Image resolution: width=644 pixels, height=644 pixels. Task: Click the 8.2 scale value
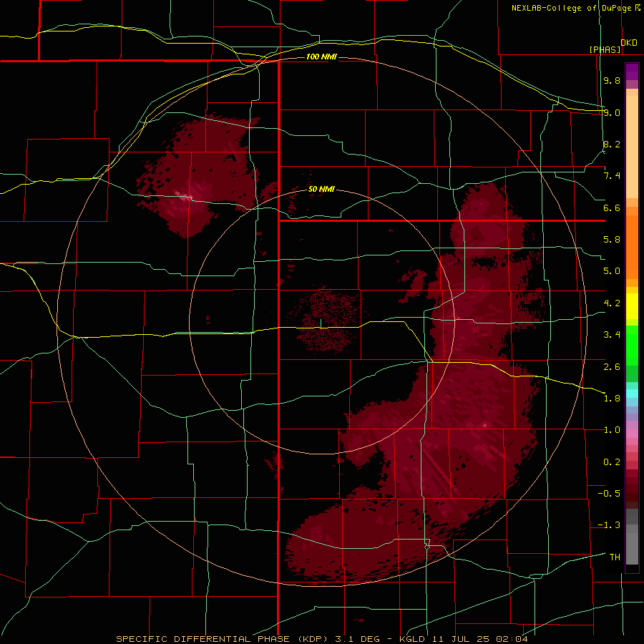[x=612, y=144]
